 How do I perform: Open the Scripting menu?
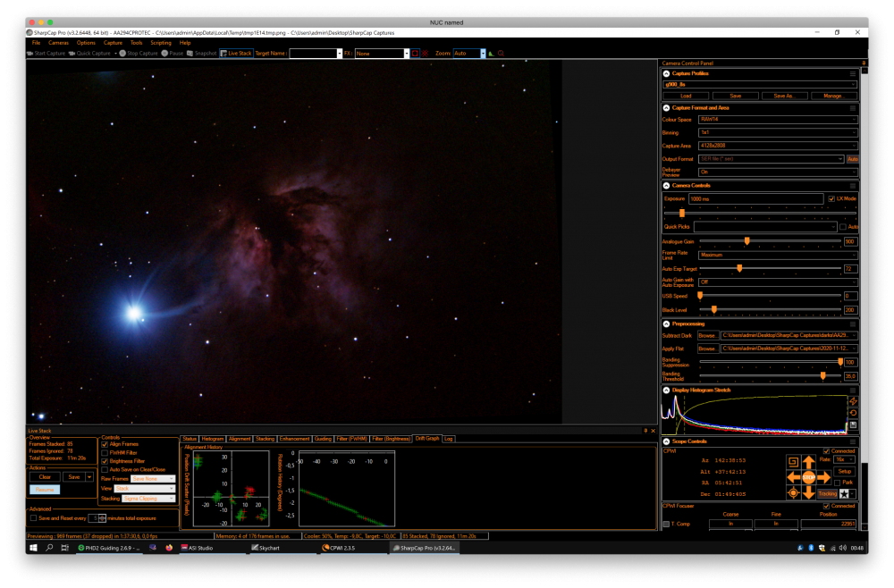161,43
